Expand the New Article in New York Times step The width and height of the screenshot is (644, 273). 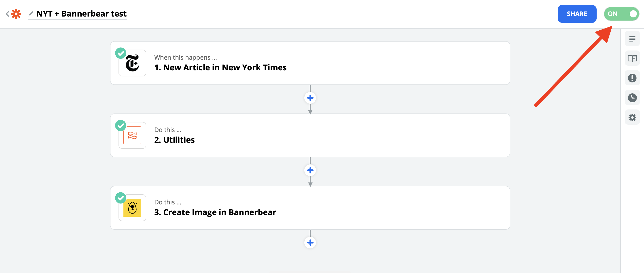point(310,63)
